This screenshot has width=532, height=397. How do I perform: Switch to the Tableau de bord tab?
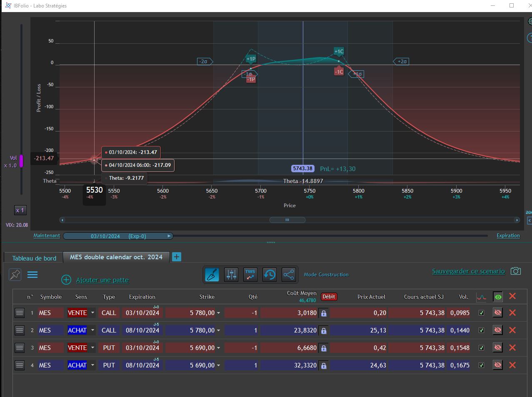point(34,258)
